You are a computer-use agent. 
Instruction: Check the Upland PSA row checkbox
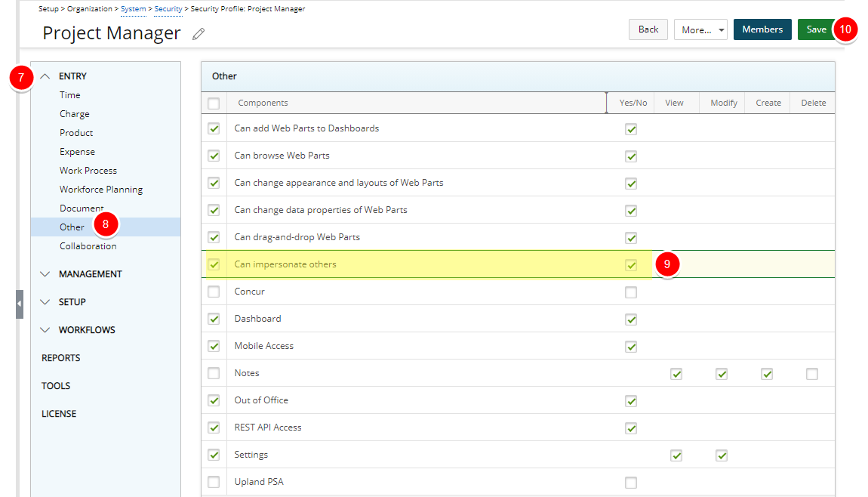[x=214, y=482]
